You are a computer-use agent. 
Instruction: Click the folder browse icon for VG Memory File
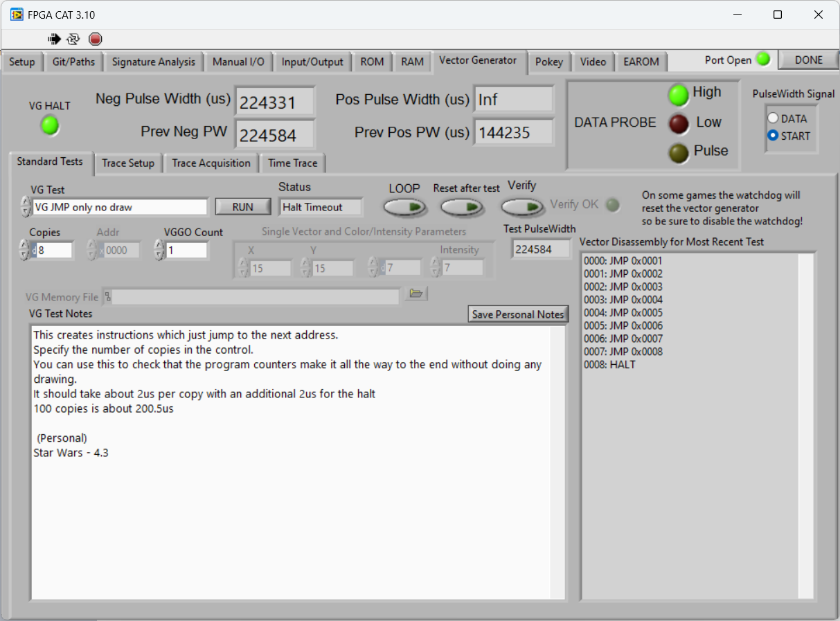tap(415, 294)
